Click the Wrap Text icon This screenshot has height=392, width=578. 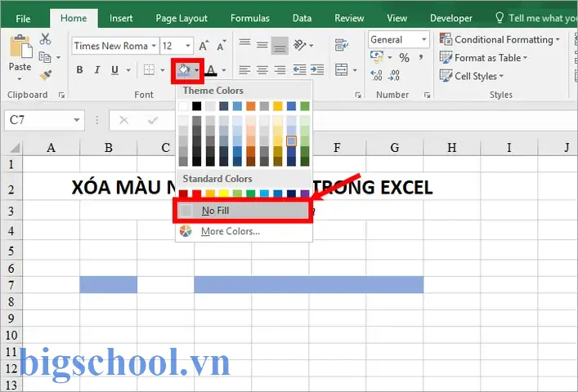pos(342,45)
